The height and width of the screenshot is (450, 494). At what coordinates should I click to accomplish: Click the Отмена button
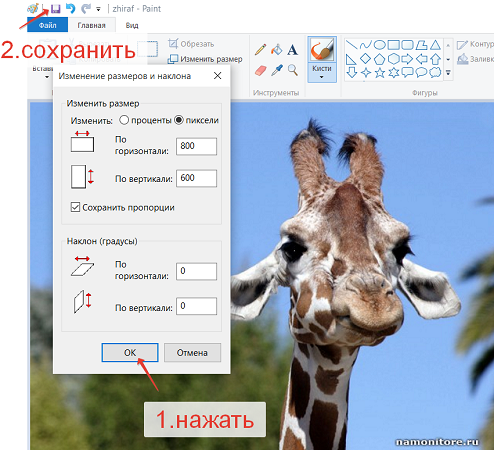pos(192,353)
